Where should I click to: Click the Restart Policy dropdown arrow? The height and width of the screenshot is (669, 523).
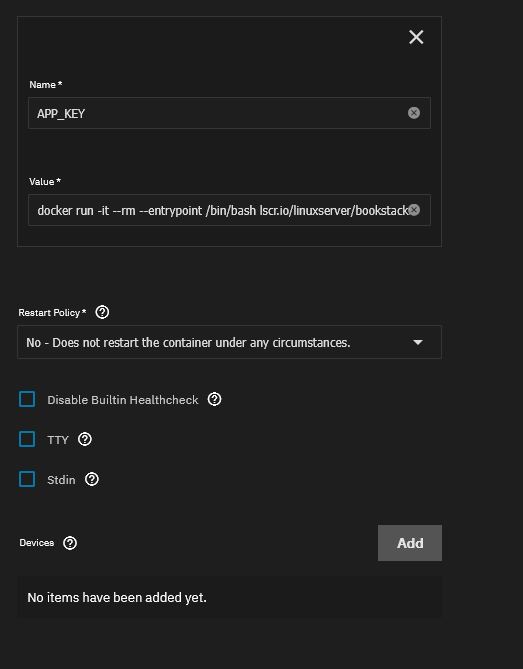(418, 342)
